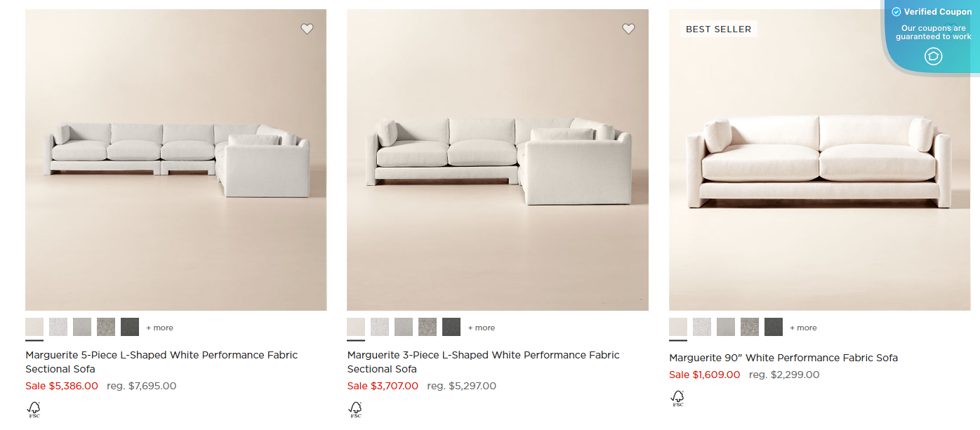Expand more colors for the 5-Piece Sectional
980x430 pixels.
[160, 327]
